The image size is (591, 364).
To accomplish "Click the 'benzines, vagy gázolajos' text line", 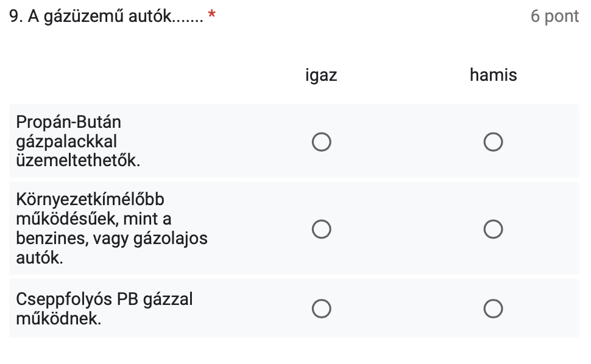I will 112,238.
